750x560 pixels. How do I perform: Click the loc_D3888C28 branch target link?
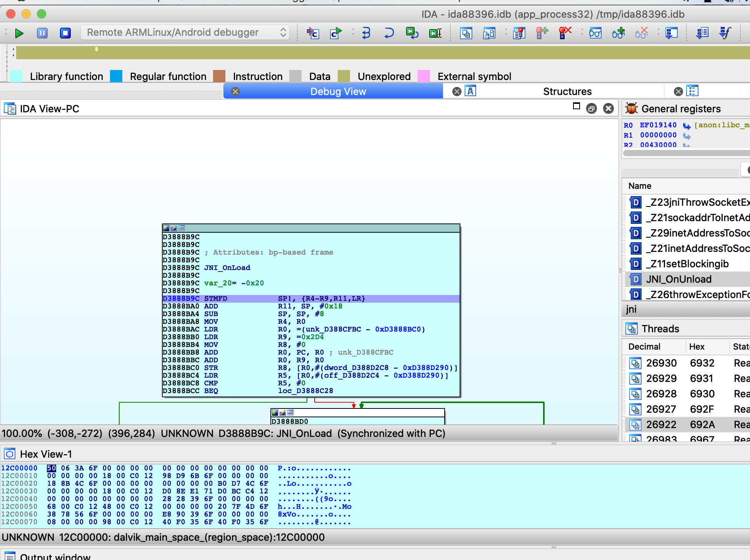(x=305, y=391)
